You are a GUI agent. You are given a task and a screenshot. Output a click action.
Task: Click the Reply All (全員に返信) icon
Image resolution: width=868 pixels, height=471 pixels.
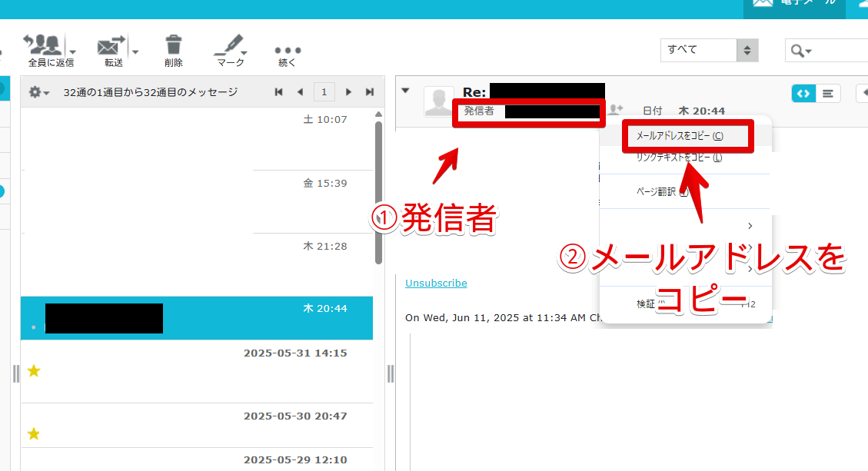pos(42,45)
